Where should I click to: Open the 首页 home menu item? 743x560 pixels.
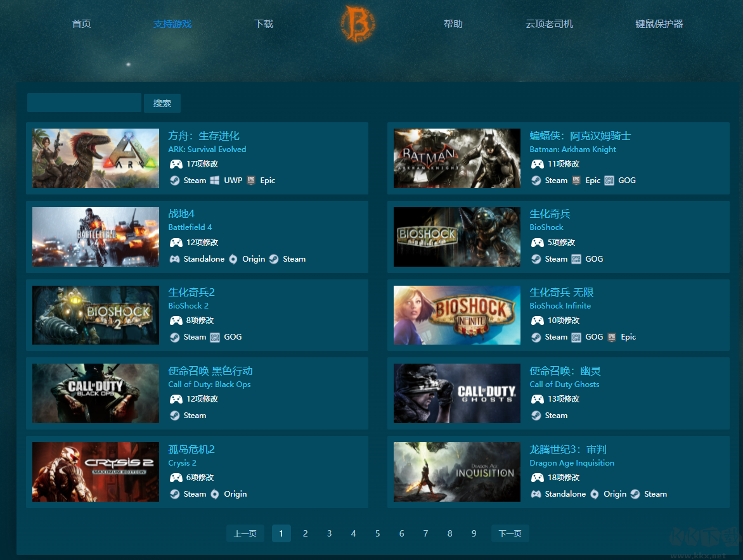81,24
